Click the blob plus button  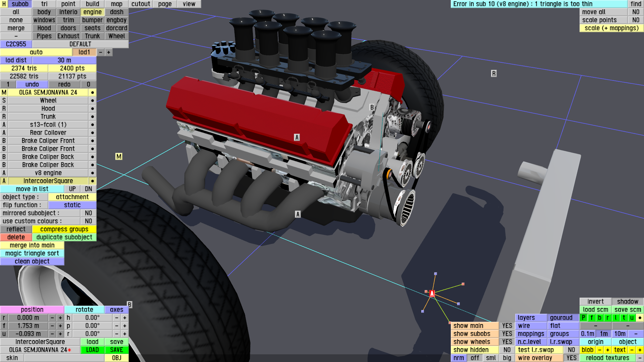click(607, 350)
